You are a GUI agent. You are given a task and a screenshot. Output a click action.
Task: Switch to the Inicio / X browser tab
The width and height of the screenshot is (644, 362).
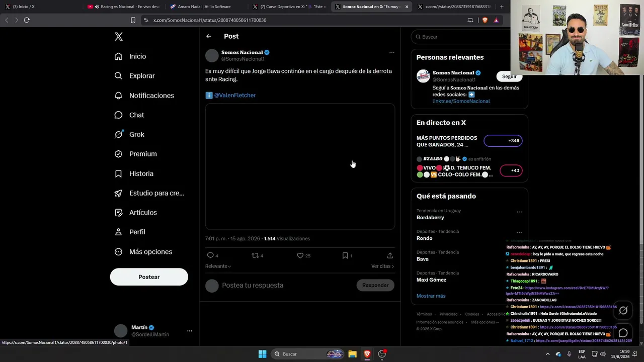coord(41,7)
